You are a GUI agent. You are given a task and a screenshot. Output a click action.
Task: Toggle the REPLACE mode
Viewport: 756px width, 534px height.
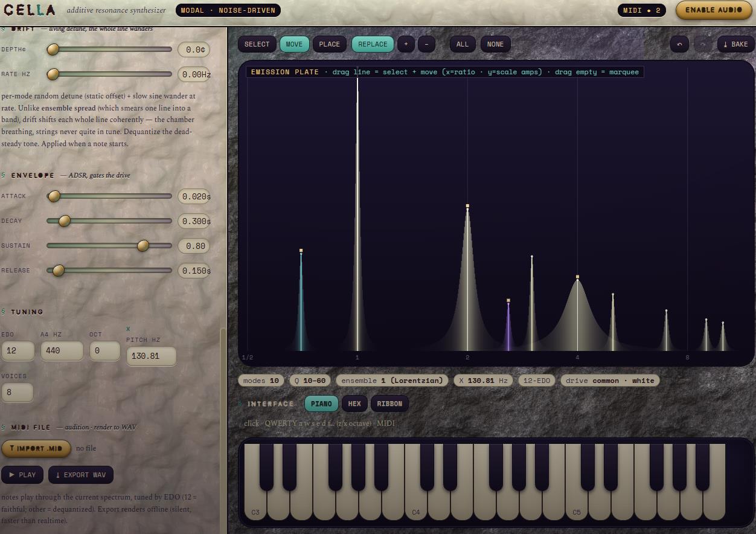click(x=373, y=44)
